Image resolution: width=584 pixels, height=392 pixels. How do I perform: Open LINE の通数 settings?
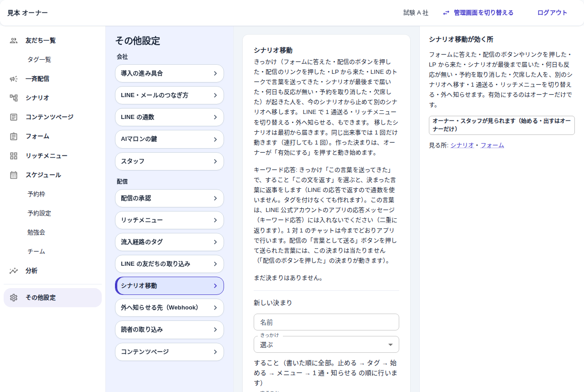coord(169,117)
